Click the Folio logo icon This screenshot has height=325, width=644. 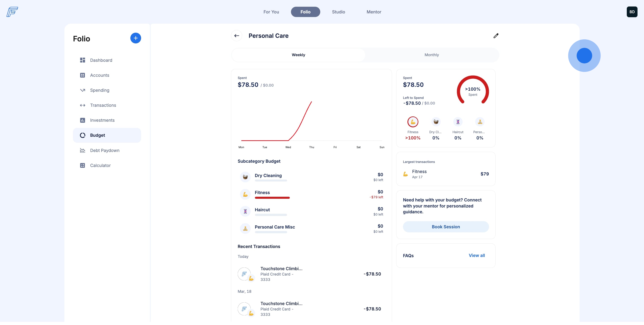12,12
